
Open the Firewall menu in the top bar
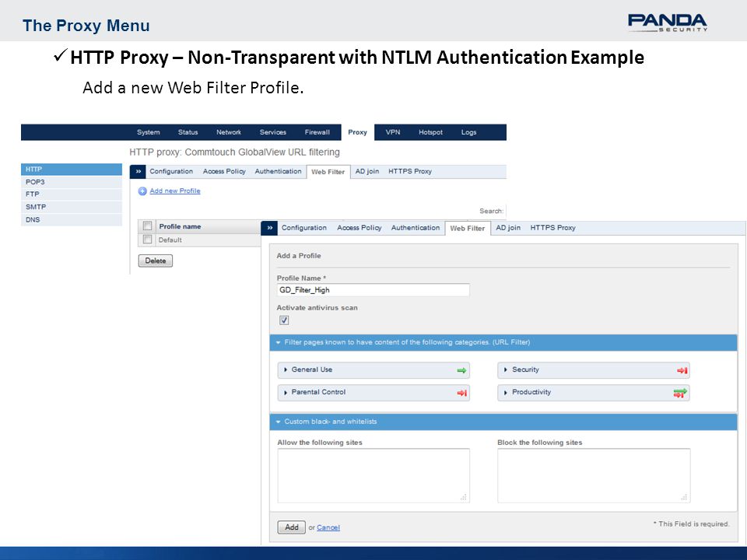(x=317, y=132)
